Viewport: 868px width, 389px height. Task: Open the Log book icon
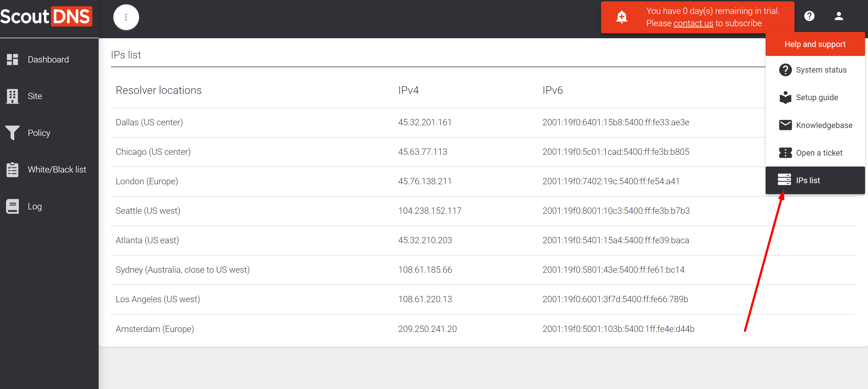[x=13, y=206]
